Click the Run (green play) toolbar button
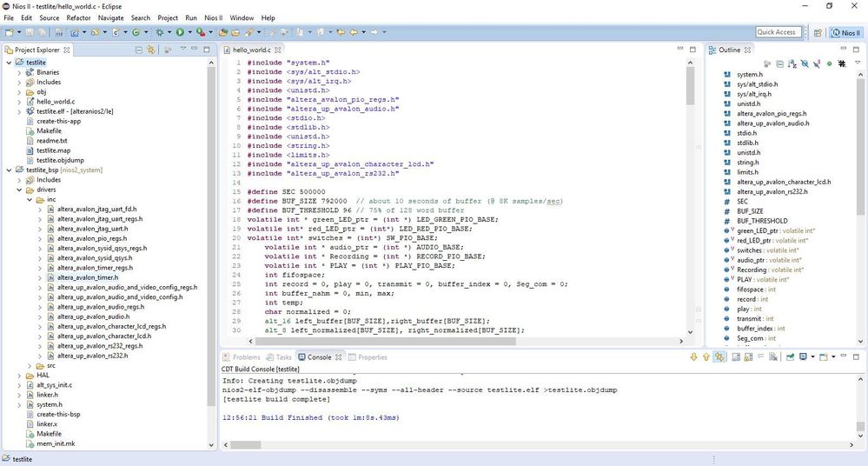868x466 pixels. (180, 32)
